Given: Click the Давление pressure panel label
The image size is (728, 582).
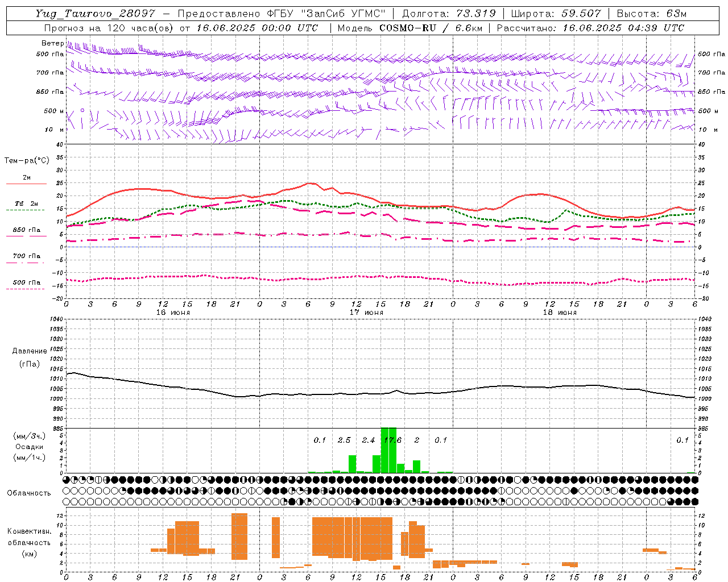Looking at the screenshot, I should (30, 351).
